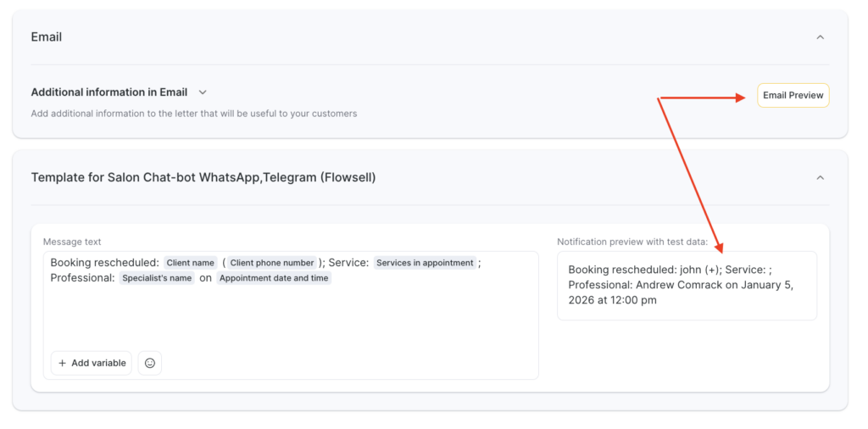Select the Client name variable chip

190,263
